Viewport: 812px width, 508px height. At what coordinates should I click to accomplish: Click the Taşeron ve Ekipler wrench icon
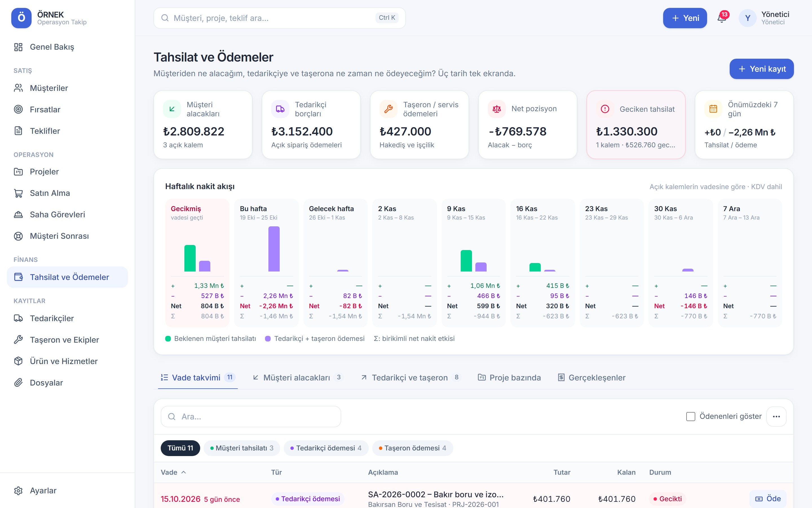pyautogui.click(x=18, y=340)
